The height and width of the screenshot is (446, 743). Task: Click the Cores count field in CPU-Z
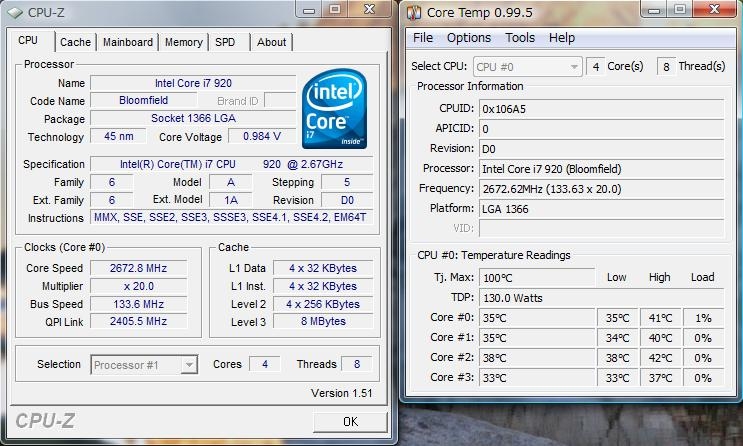pyautogui.click(x=265, y=364)
